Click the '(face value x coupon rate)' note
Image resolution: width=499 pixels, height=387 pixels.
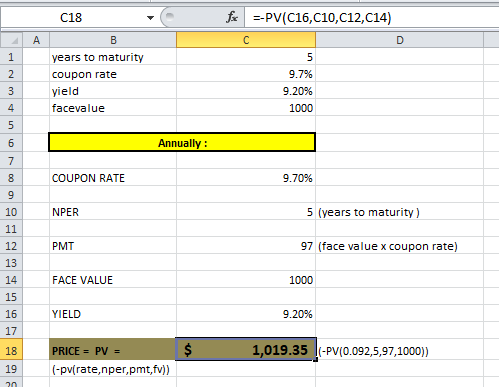pyautogui.click(x=400, y=246)
